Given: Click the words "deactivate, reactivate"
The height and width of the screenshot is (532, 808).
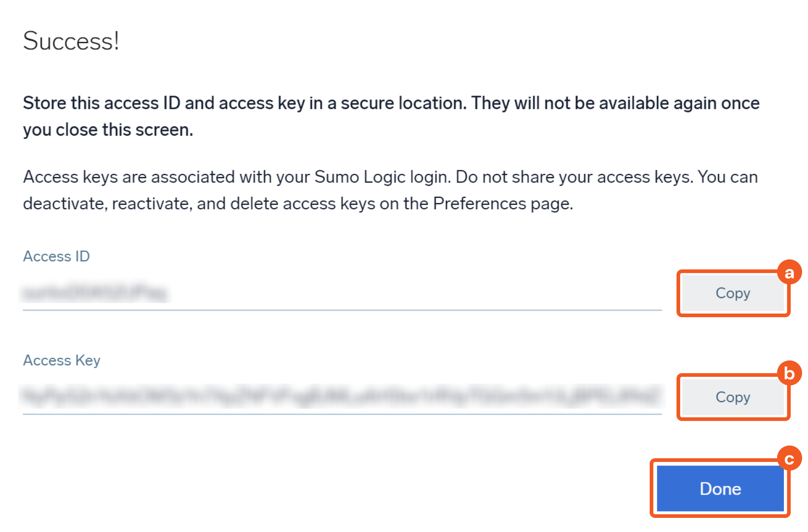Looking at the screenshot, I should (107, 204).
